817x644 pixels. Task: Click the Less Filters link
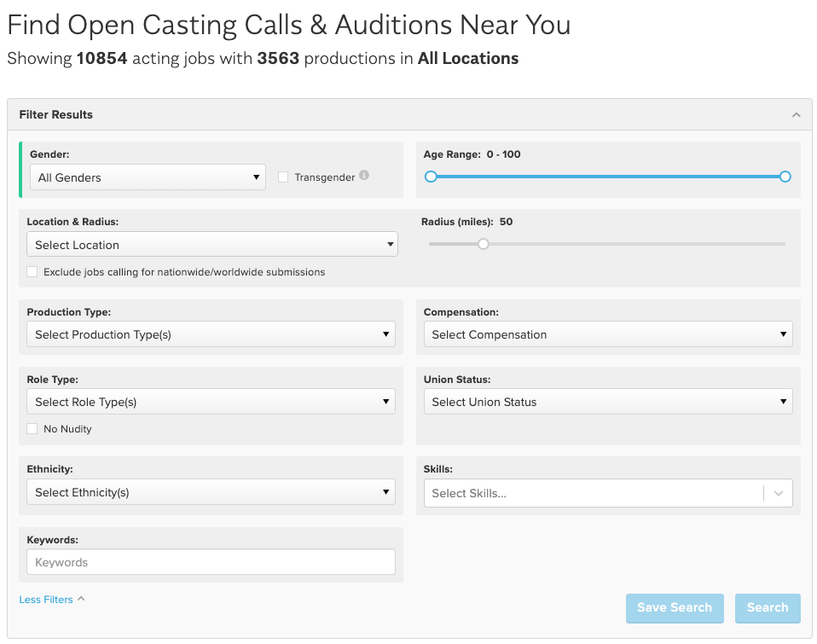[x=46, y=600]
